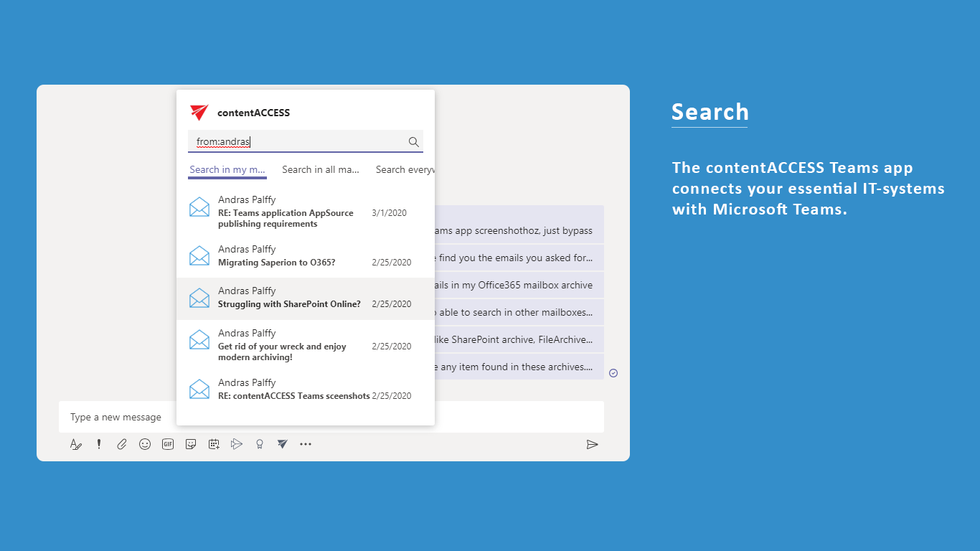Image resolution: width=980 pixels, height=551 pixels.
Task: Click the Search heading on the right
Action: tap(710, 112)
